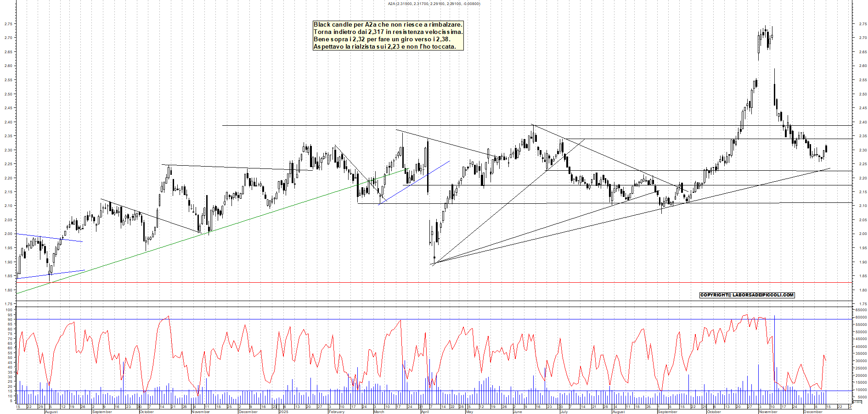Image resolution: width=868 pixels, height=414 pixels.
Task: Select the February label on the time axis
Action: (336, 412)
